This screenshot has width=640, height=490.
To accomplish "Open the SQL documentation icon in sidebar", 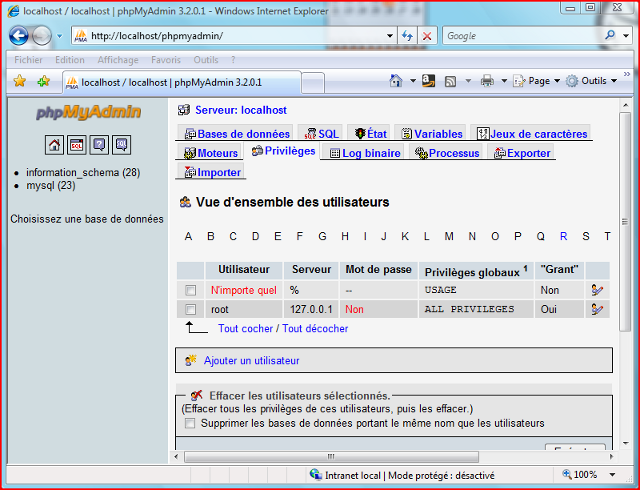I will pyautogui.click(x=122, y=145).
